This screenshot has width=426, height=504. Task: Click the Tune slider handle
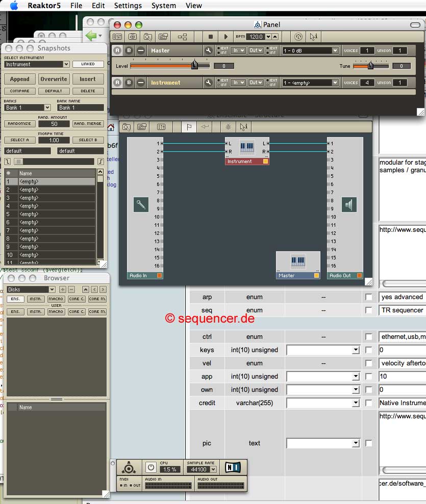click(371, 65)
